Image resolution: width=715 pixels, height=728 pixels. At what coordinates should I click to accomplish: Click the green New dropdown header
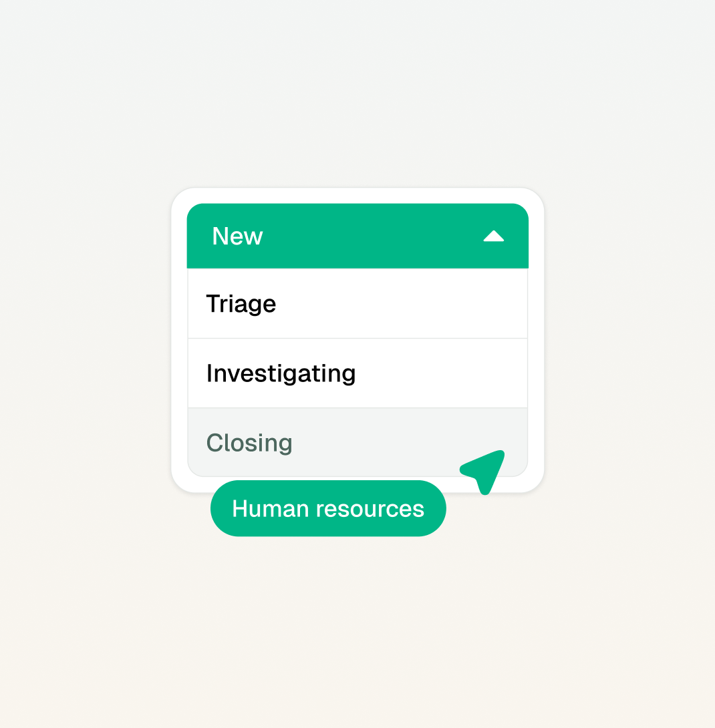(x=357, y=236)
